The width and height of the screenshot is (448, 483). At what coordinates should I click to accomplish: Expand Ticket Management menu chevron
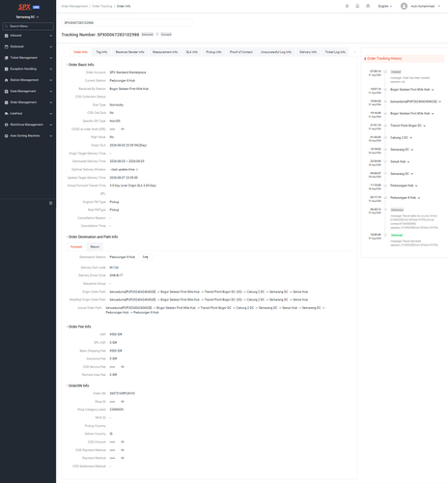pos(50,58)
